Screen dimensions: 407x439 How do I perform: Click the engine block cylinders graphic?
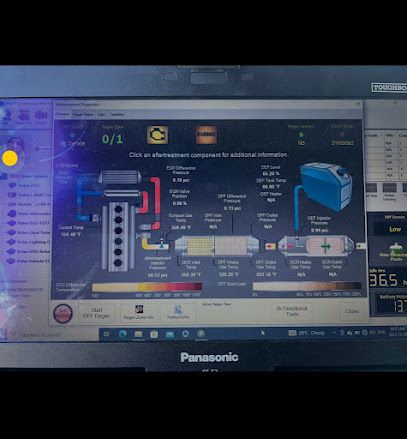tap(118, 236)
